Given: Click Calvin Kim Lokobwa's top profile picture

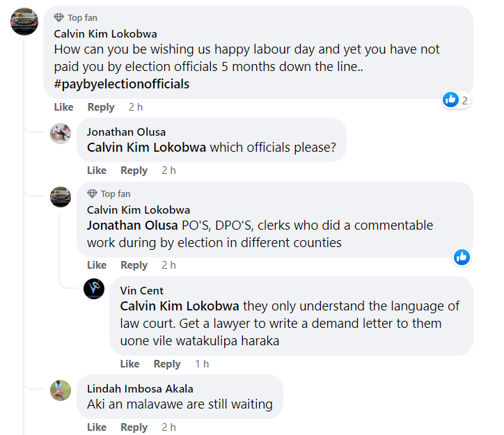Looking at the screenshot, I should 23,22.
